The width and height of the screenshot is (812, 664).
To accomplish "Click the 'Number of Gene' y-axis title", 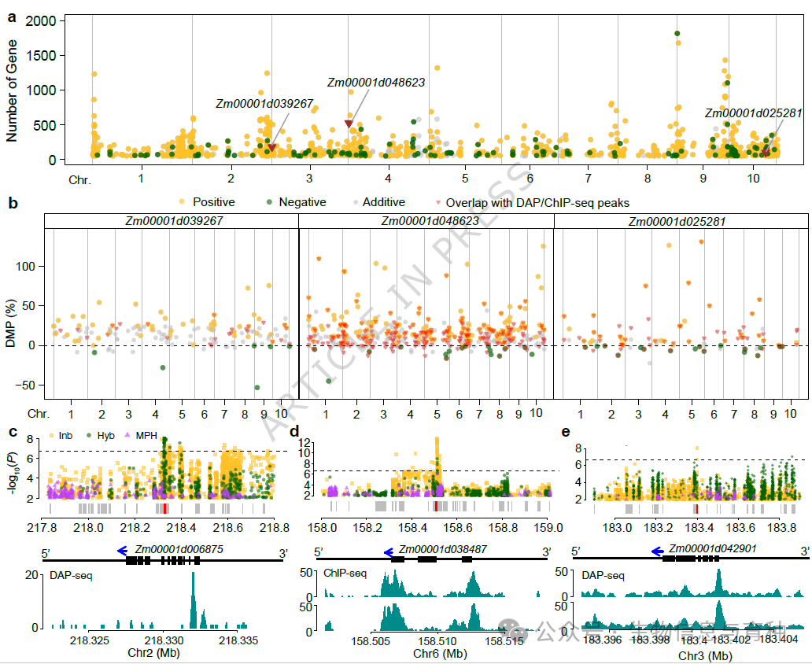I will pyautogui.click(x=11, y=90).
